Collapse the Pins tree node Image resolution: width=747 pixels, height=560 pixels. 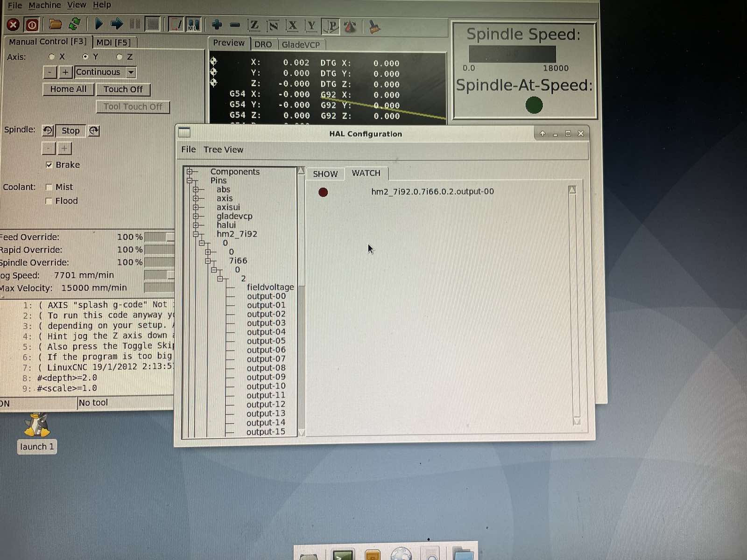[x=190, y=181]
